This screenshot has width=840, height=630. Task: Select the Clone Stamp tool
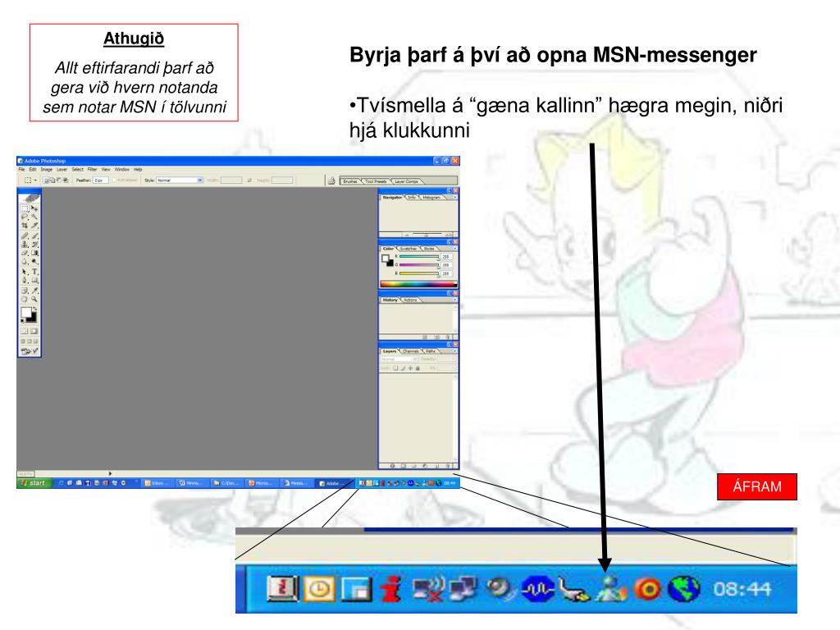coord(25,244)
